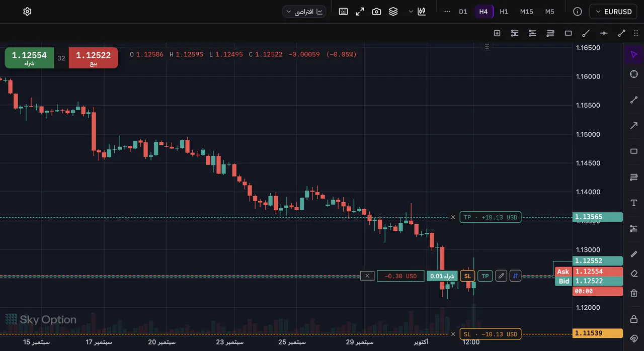Reverse the position with swap arrows icon
Viewport: 644px width, 351px height.
515,276
